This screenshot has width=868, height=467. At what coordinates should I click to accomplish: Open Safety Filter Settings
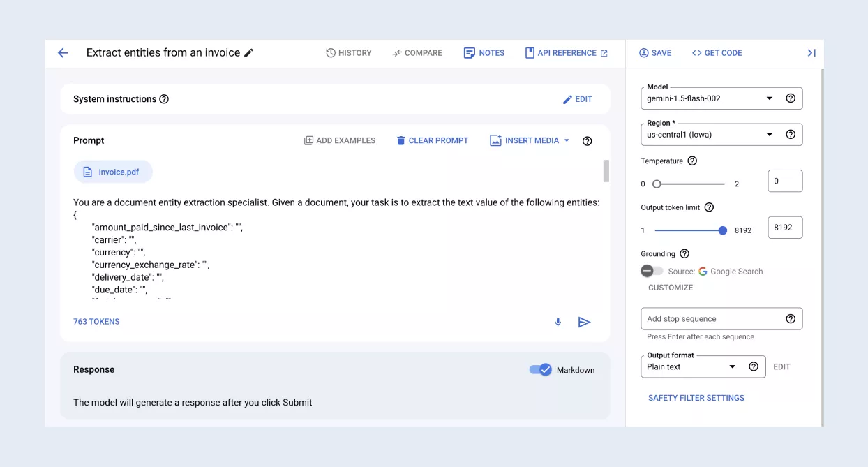[x=696, y=398]
